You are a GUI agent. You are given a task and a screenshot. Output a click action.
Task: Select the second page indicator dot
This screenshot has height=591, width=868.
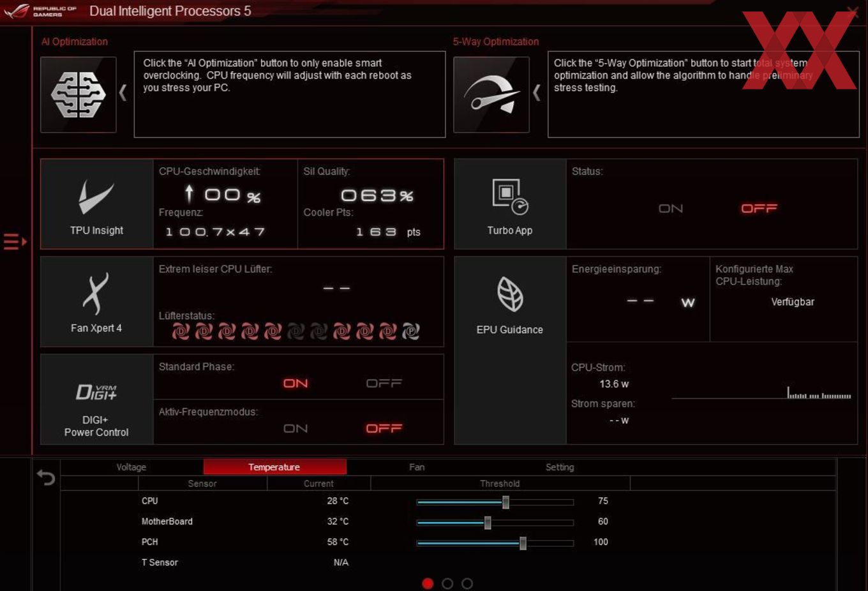coord(447,583)
